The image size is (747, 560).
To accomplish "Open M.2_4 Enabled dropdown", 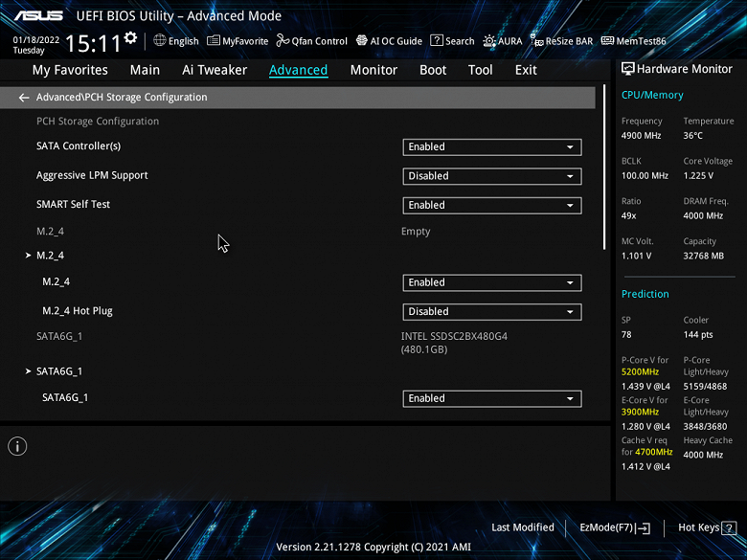I will tap(492, 282).
